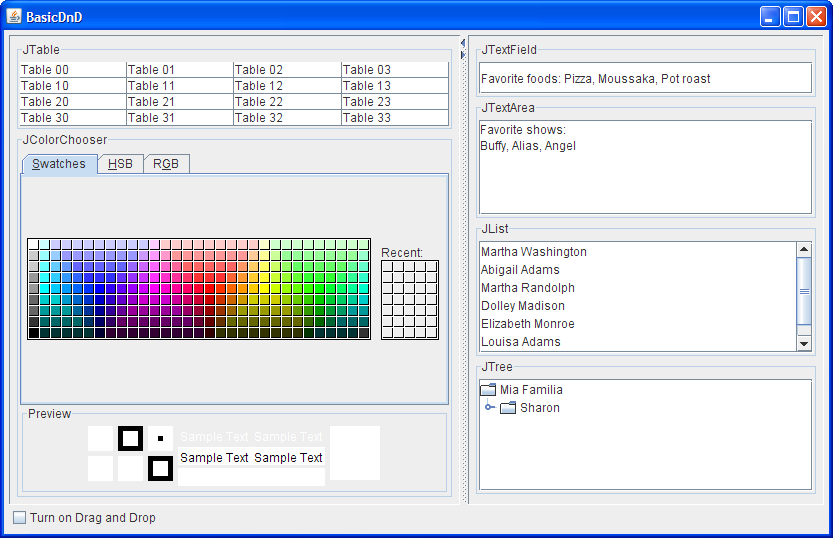Click the split pane expand-right arrow
Image resolution: width=833 pixels, height=538 pixels.
[463, 55]
